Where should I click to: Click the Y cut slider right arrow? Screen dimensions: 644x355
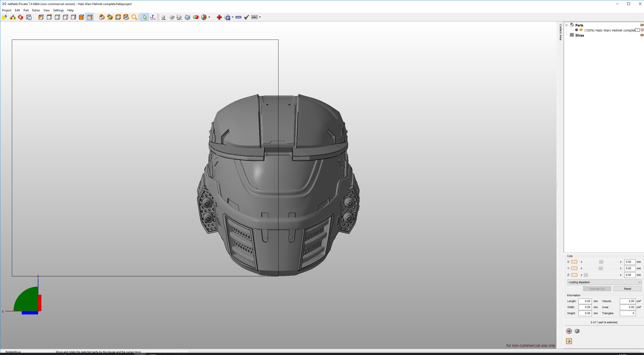(x=621, y=268)
